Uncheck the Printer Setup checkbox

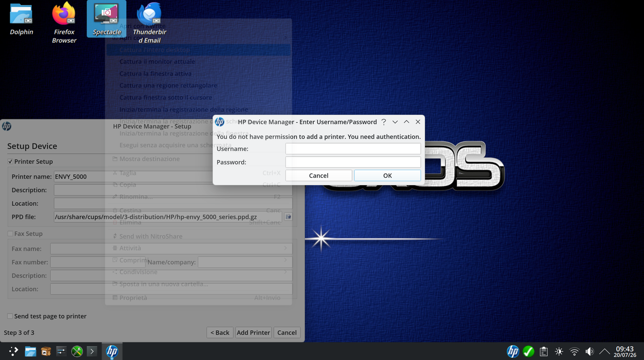pyautogui.click(x=10, y=162)
